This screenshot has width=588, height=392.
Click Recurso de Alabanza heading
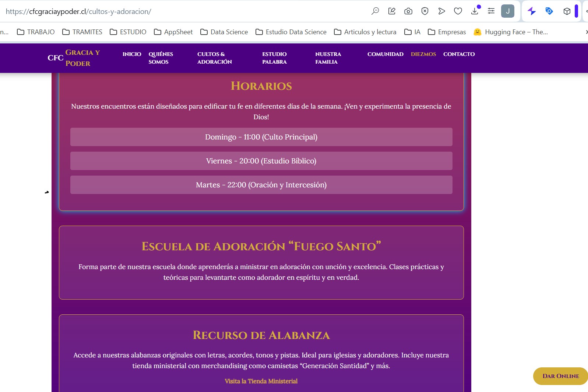click(x=261, y=335)
